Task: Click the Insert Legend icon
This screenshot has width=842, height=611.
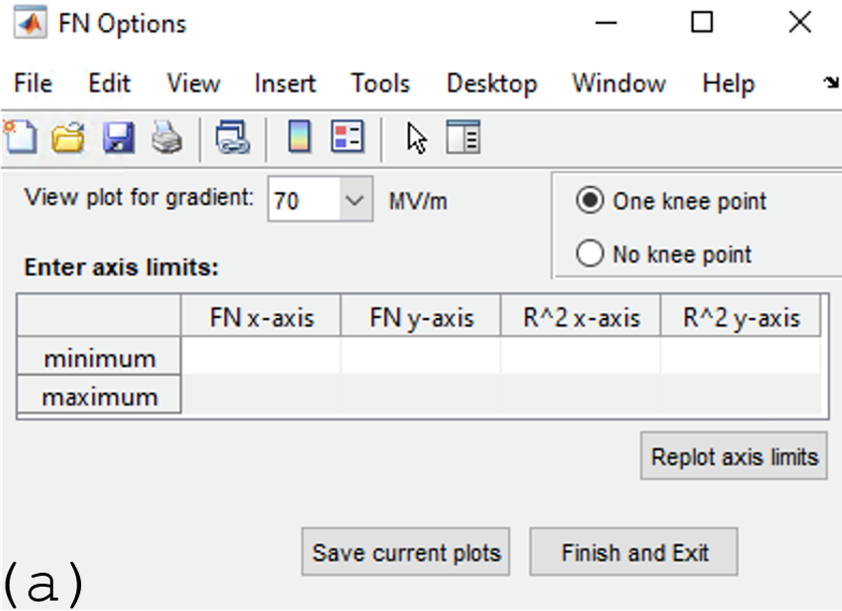Action: 348,137
